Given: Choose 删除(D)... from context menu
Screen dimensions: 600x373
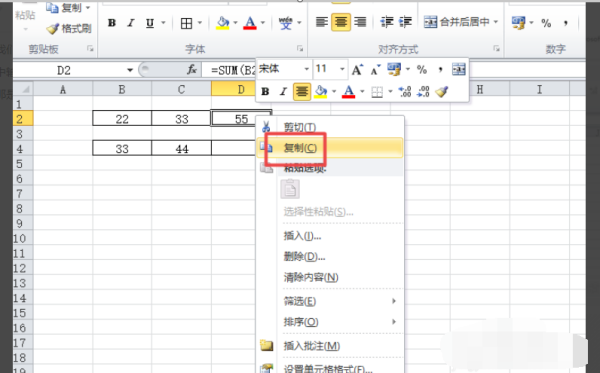Looking at the screenshot, I should tap(330, 256).
